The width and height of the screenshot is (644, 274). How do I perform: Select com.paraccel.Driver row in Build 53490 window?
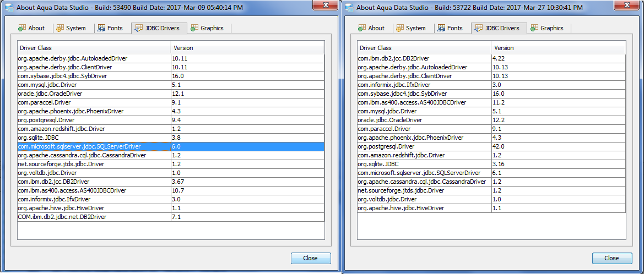pyautogui.click(x=171, y=102)
